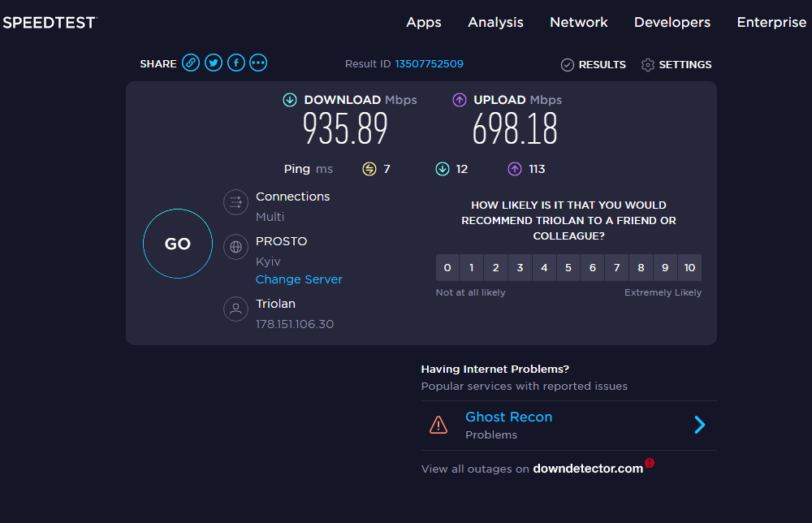Rate recommendation 0
The width and height of the screenshot is (812, 523).
coord(447,268)
